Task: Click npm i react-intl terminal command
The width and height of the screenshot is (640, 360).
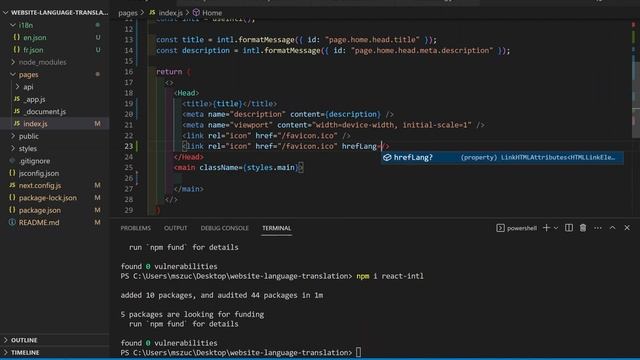Action: [x=390, y=276]
